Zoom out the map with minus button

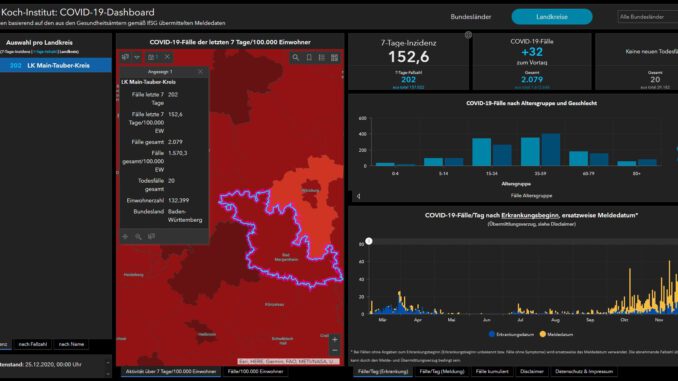click(335, 350)
